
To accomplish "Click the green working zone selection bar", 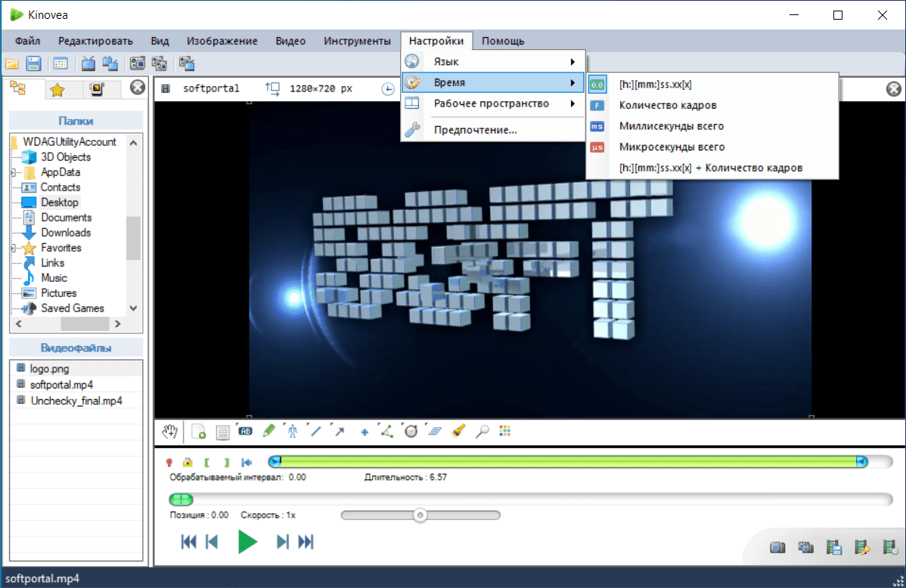I will [569, 461].
